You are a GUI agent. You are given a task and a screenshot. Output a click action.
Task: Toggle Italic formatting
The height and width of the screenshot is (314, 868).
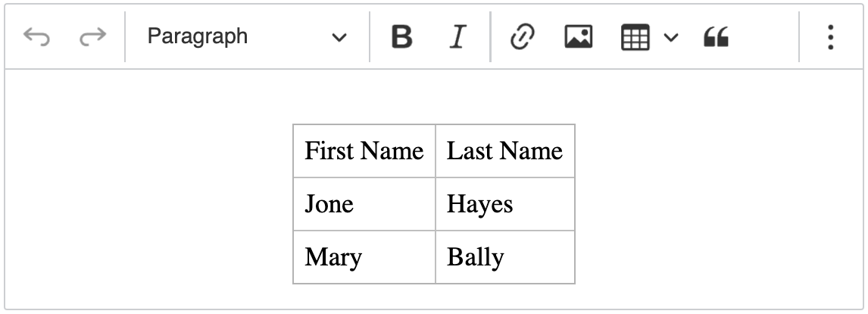457,37
